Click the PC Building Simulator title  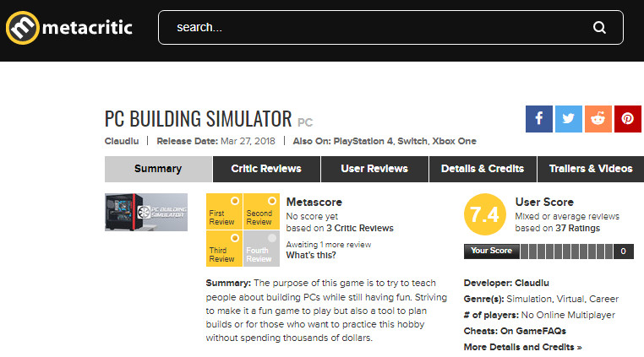coord(198,119)
